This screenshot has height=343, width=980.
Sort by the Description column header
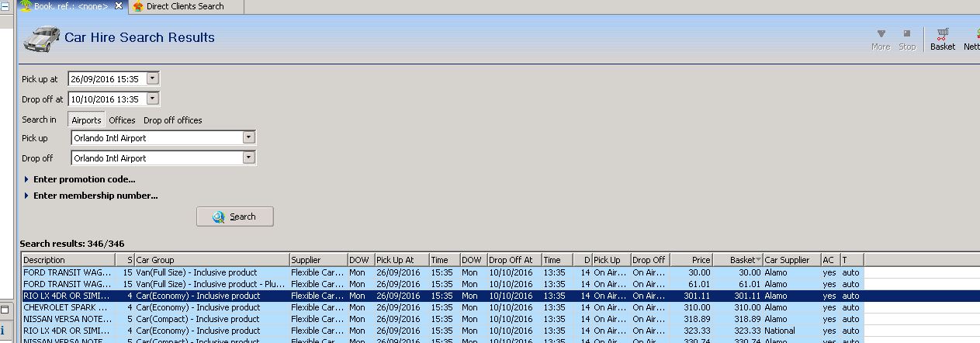click(69, 260)
